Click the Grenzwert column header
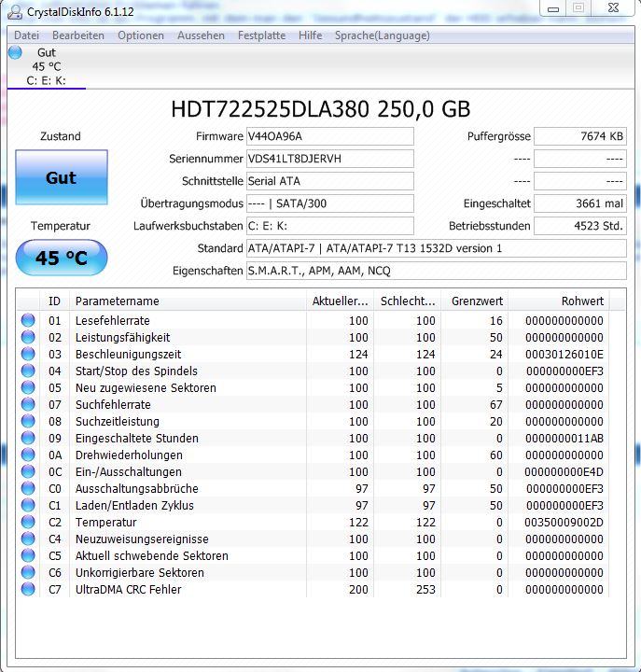The image size is (641, 672). pyautogui.click(x=475, y=301)
